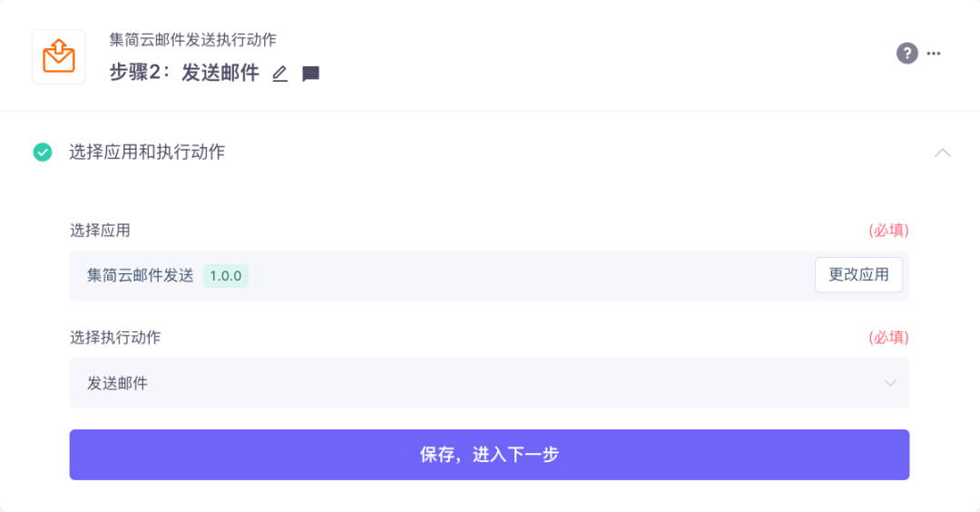
Task: Click the green checkmark status icon
Action: coord(43,153)
